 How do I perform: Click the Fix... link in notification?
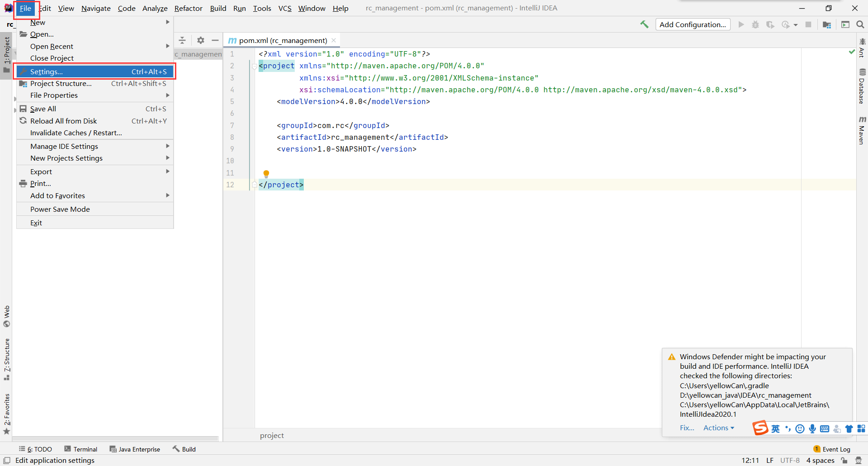[687, 428]
